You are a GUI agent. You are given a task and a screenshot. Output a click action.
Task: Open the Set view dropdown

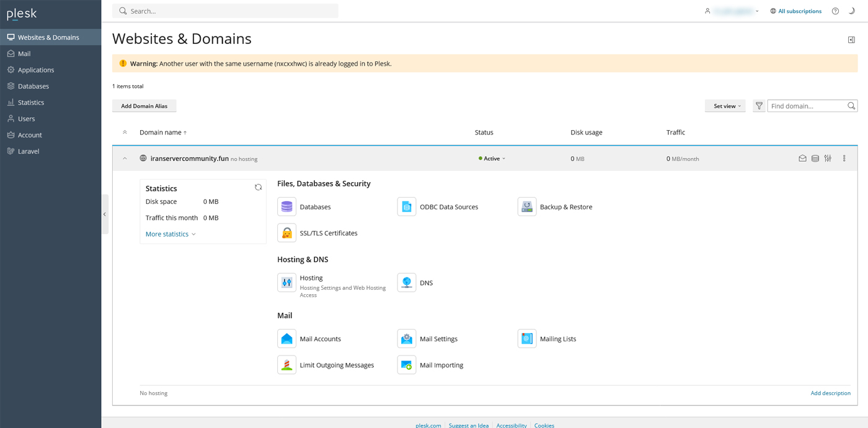[x=725, y=106]
